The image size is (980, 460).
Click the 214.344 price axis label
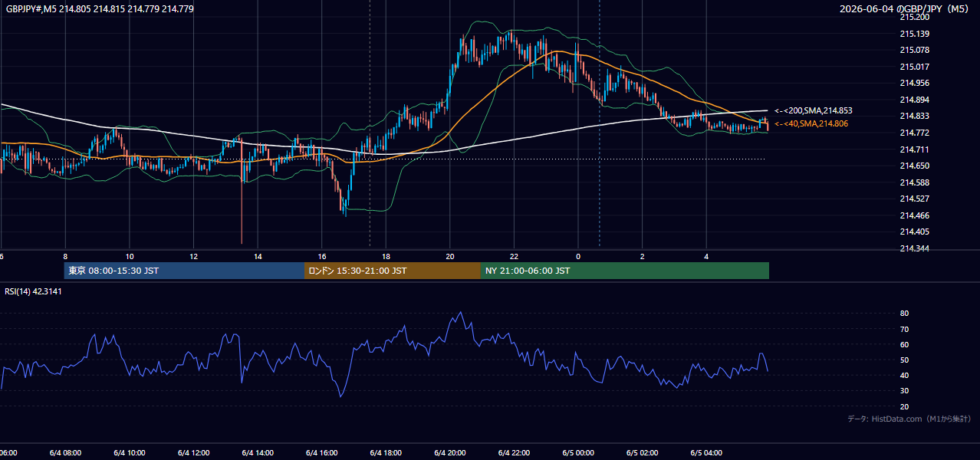click(x=914, y=248)
